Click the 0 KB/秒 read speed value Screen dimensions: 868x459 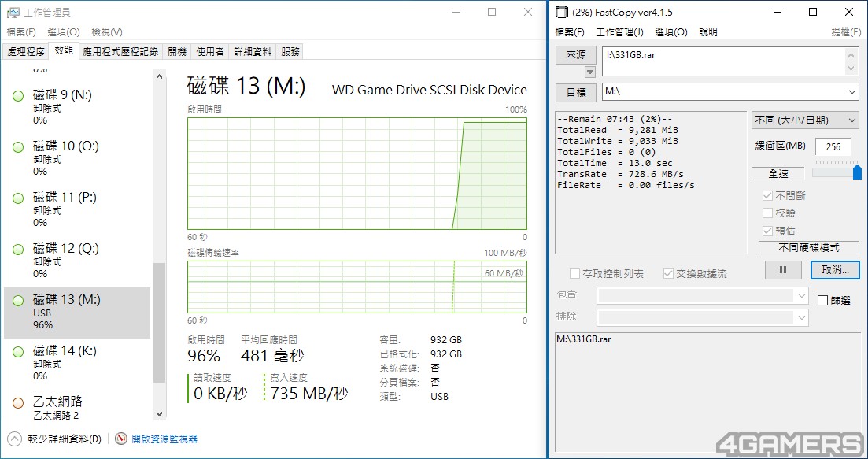click(x=220, y=394)
